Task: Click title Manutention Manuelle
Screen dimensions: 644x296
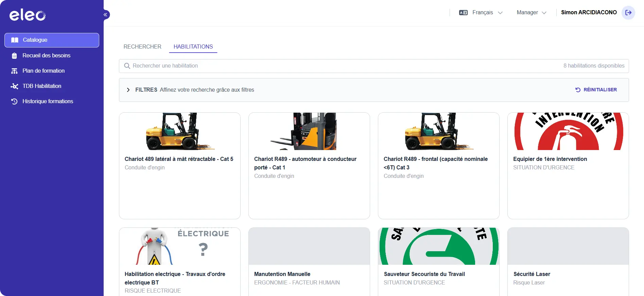Action: pyautogui.click(x=282, y=274)
